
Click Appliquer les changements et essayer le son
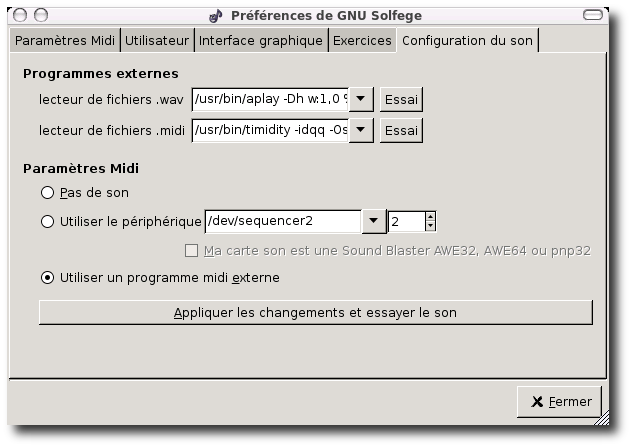pyautogui.click(x=315, y=312)
